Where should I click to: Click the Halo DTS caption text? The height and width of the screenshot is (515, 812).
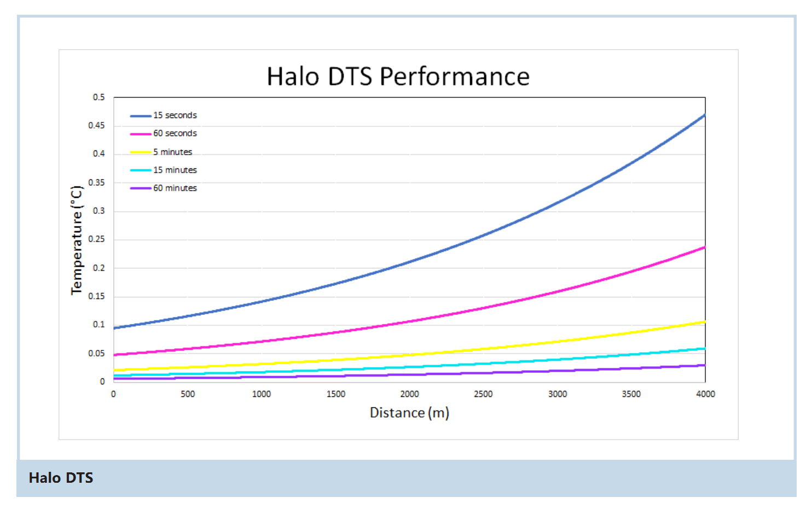pyautogui.click(x=61, y=478)
